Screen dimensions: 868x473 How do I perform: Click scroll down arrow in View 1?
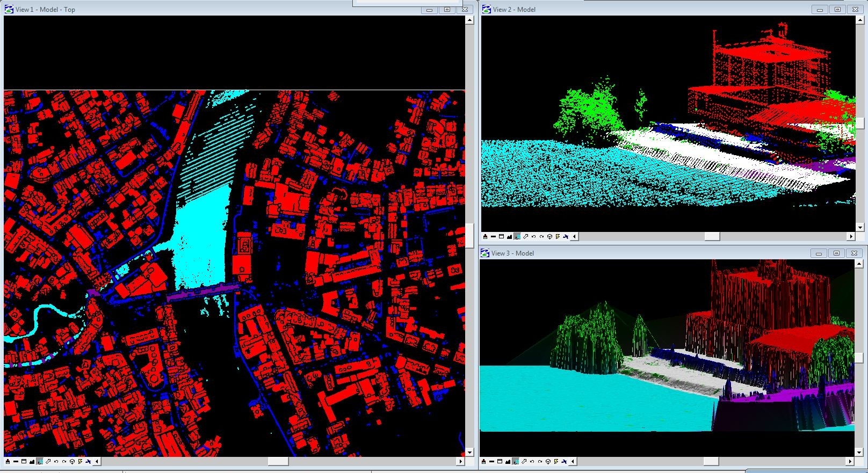click(469, 452)
